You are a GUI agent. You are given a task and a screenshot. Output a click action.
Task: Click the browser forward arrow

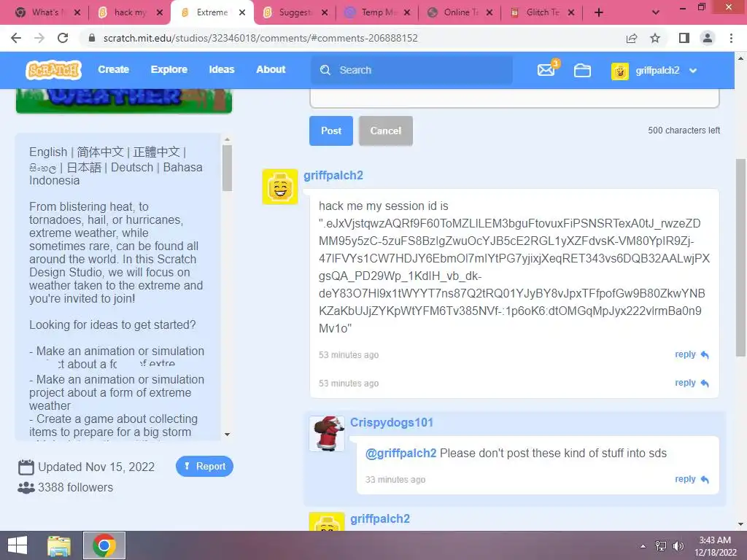[x=39, y=38]
